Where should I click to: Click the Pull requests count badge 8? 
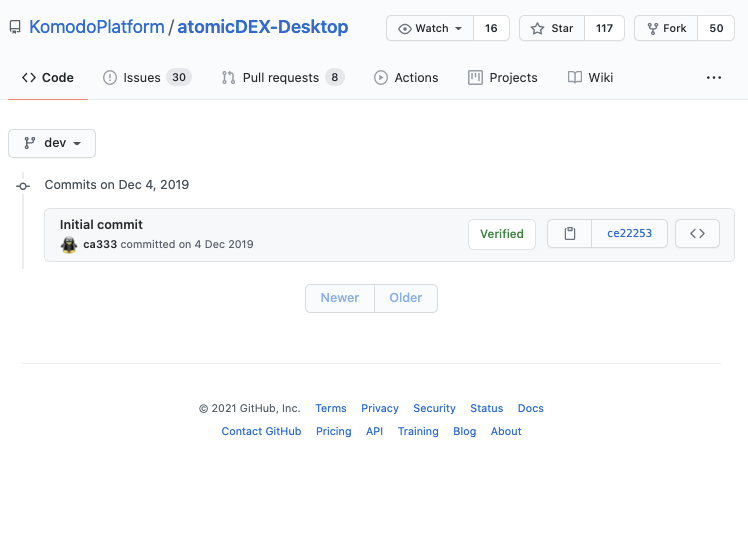tap(335, 77)
